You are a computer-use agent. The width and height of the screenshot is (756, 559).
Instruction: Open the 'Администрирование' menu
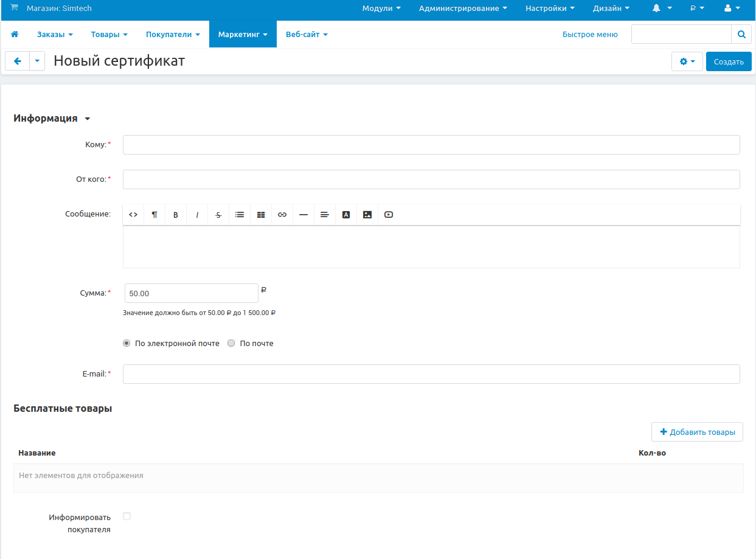click(463, 9)
